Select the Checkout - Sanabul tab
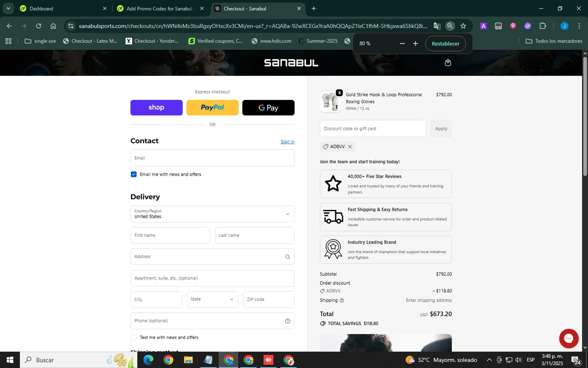588x368 pixels. click(x=258, y=9)
